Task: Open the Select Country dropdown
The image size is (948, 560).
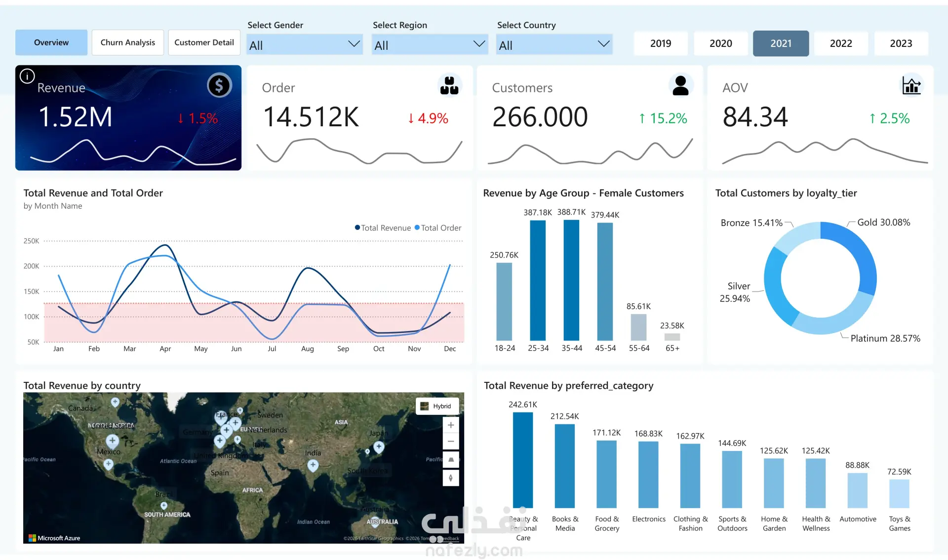Action: [554, 44]
